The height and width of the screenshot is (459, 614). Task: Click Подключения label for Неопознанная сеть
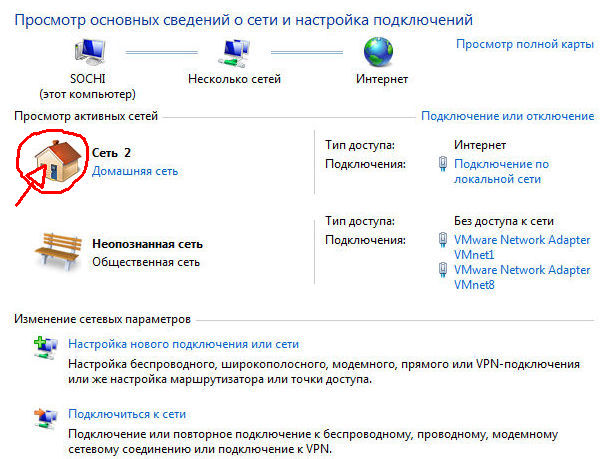pos(365,240)
